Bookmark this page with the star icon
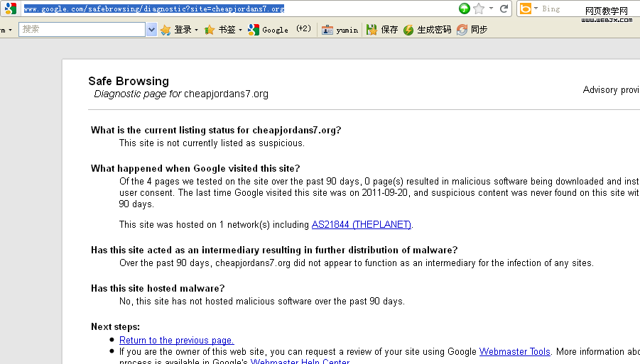Screen dimensions: 640x364 [x=479, y=9]
